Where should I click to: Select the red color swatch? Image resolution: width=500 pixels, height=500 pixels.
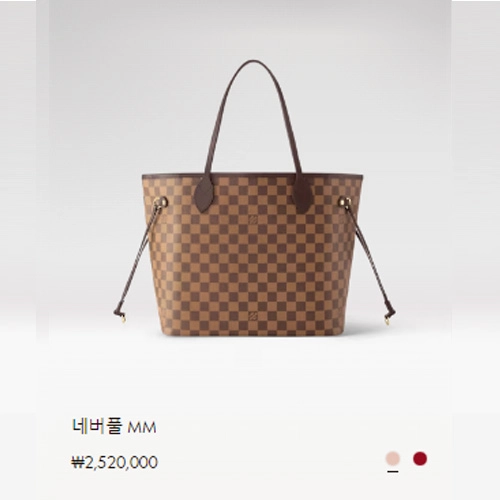[420, 458]
